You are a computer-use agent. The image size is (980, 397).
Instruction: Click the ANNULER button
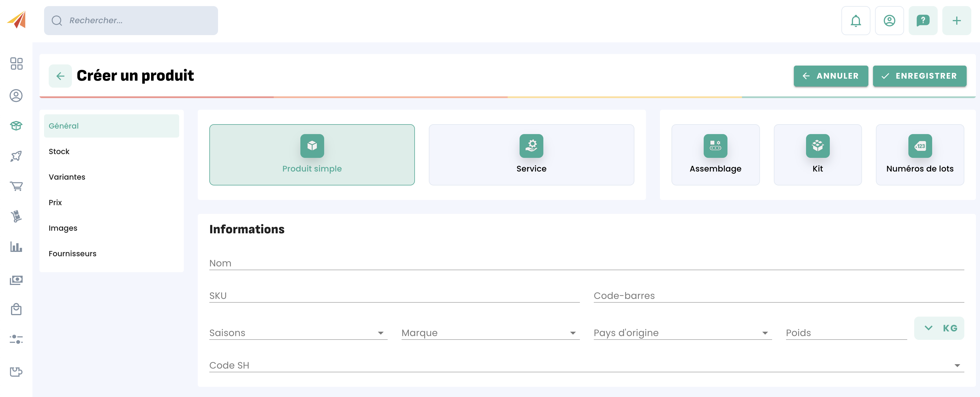click(x=830, y=76)
